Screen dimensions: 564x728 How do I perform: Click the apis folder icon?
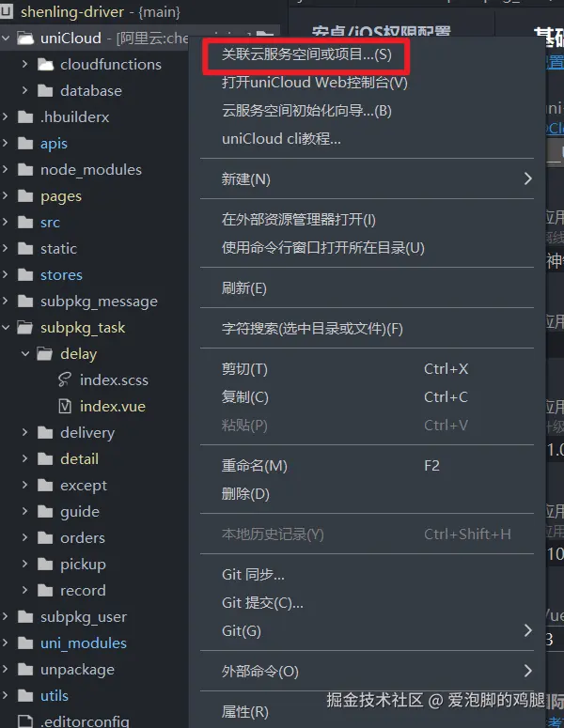click(25, 144)
